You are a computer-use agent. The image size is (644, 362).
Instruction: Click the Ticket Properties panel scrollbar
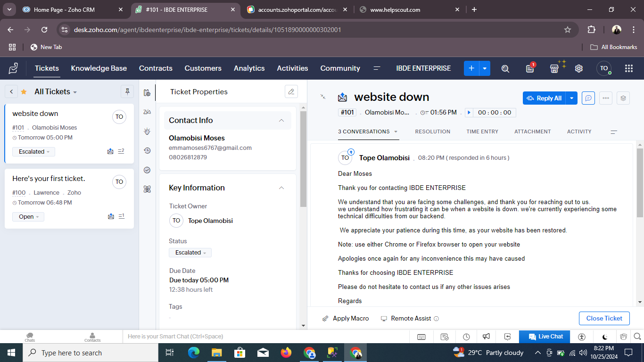click(303, 158)
